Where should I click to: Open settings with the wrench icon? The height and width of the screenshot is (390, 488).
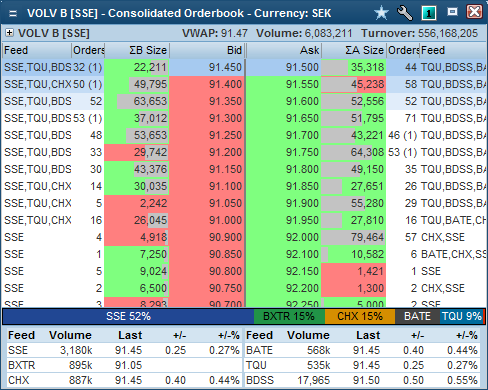pyautogui.click(x=405, y=13)
